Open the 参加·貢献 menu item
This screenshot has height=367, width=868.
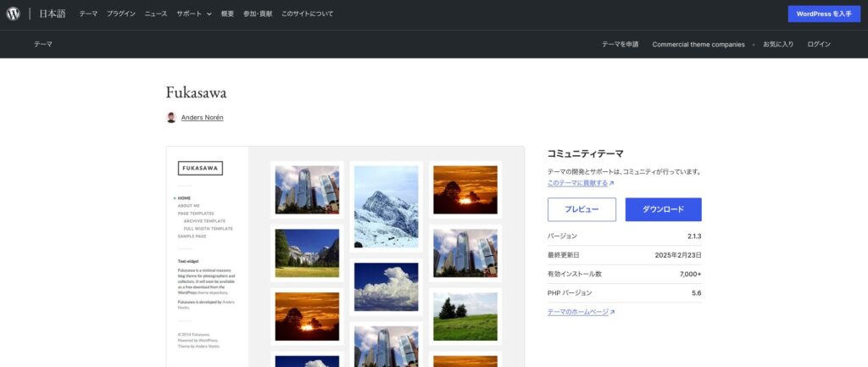(x=258, y=14)
